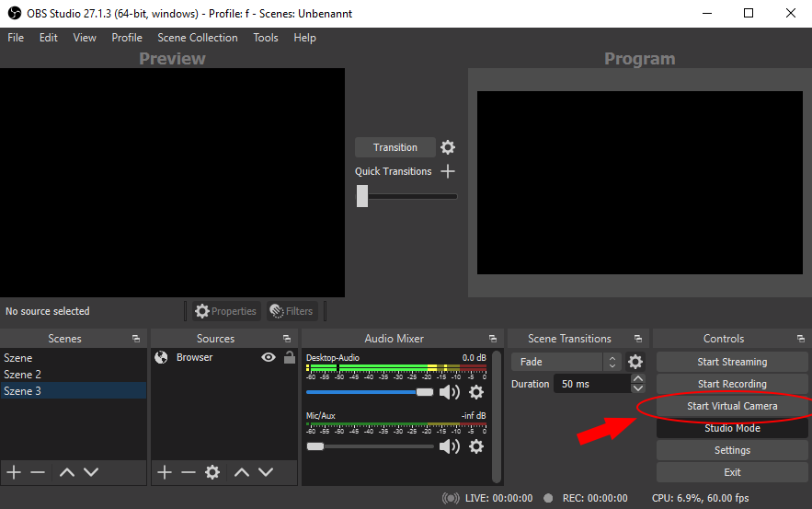Image resolution: width=812 pixels, height=509 pixels.
Task: Toggle Studio Mode off
Action: point(732,428)
